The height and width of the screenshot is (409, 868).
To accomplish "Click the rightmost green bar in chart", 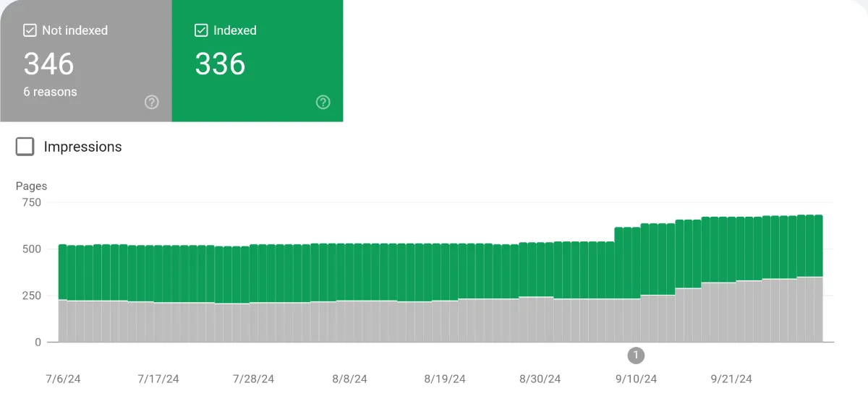I will (818, 246).
